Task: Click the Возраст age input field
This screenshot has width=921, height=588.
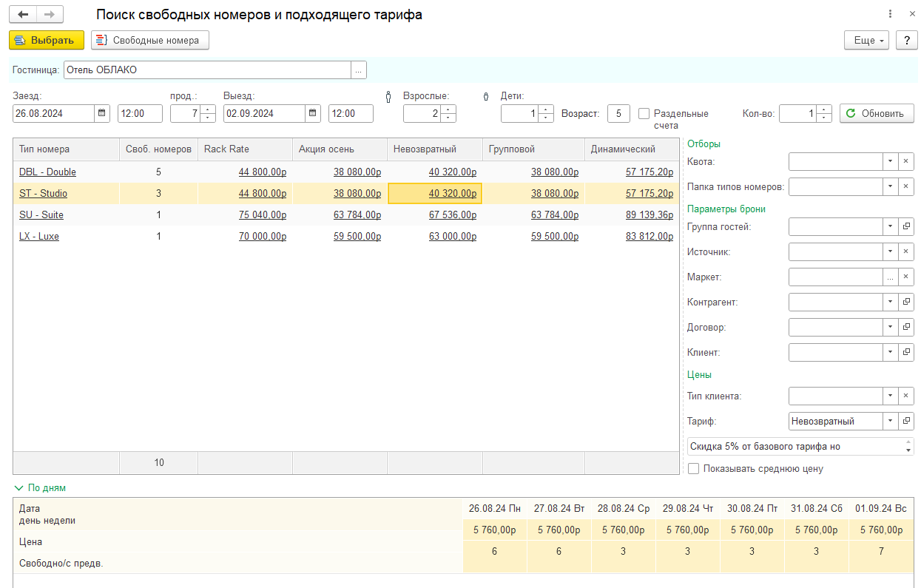Action: 618,113
